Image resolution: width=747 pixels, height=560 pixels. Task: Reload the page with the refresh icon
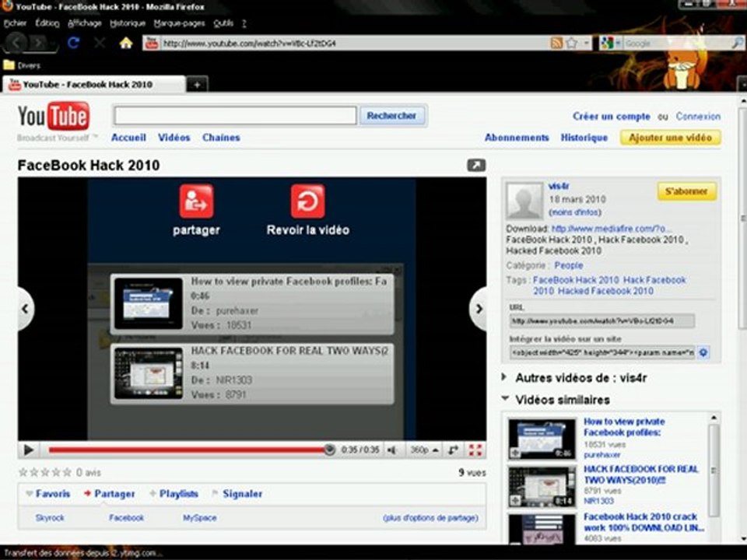click(x=73, y=44)
